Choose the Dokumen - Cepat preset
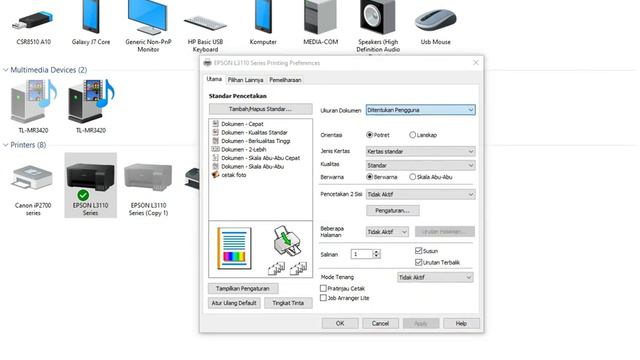The image size is (640, 360). coord(242,124)
